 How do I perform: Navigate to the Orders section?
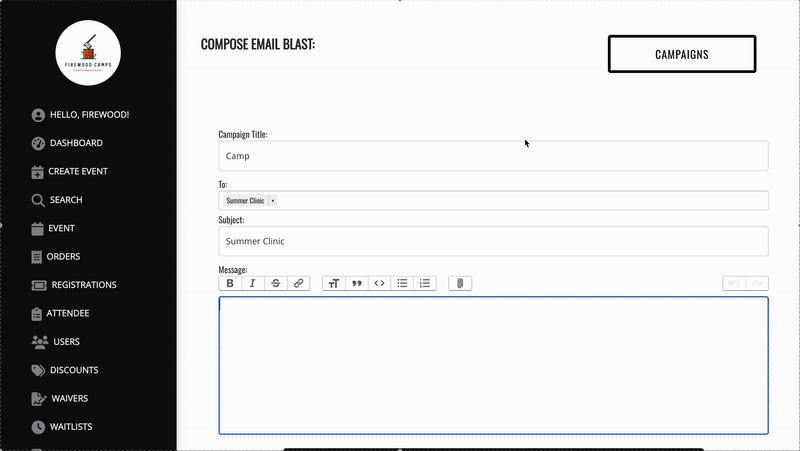tap(63, 257)
